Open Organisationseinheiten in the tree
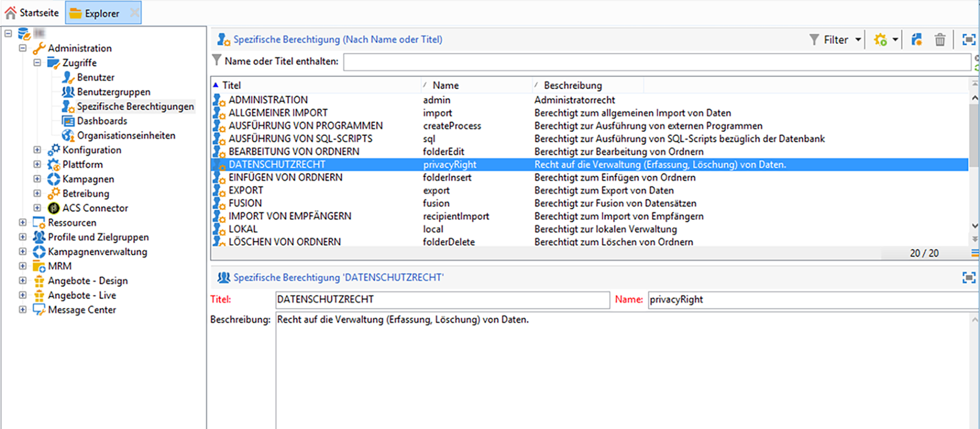This screenshot has width=980, height=429. [x=126, y=136]
